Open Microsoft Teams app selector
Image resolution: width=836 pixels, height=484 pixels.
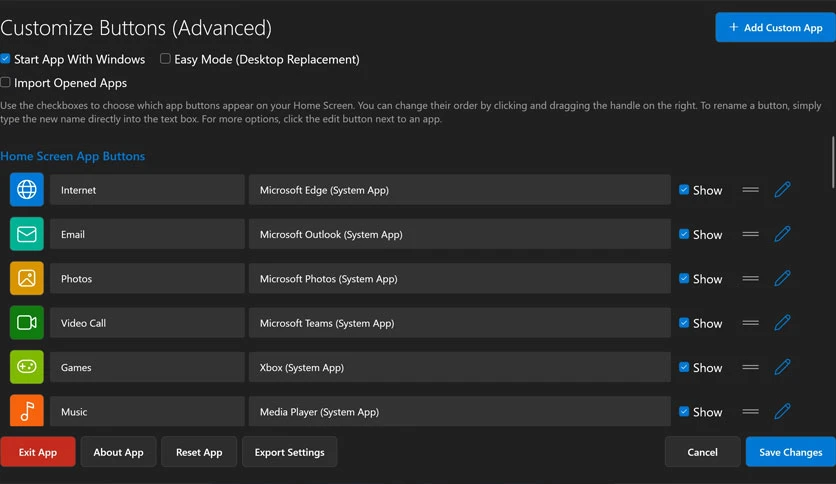[x=460, y=322]
